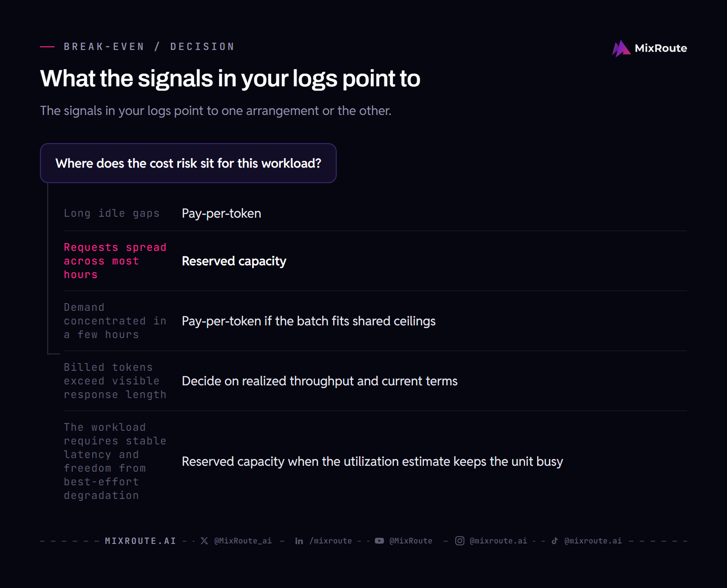The height and width of the screenshot is (588, 727).
Task: Click the 'BREAK-EVEN / DECISION' section label
Action: (x=149, y=47)
